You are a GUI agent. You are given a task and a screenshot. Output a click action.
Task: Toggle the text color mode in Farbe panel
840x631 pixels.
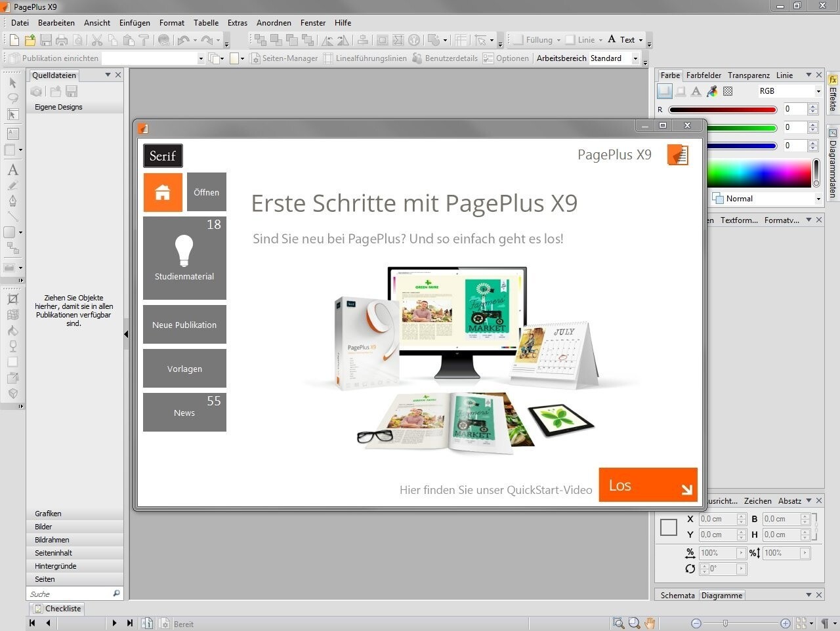coord(696,91)
